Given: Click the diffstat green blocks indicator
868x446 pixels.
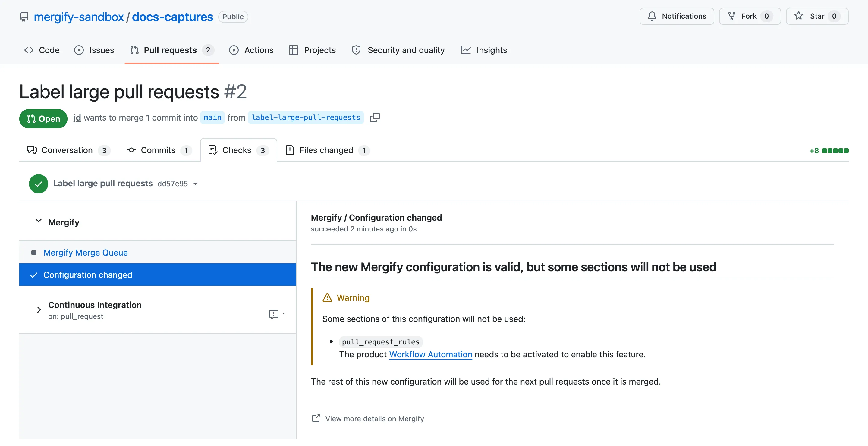Looking at the screenshot, I should tap(835, 151).
